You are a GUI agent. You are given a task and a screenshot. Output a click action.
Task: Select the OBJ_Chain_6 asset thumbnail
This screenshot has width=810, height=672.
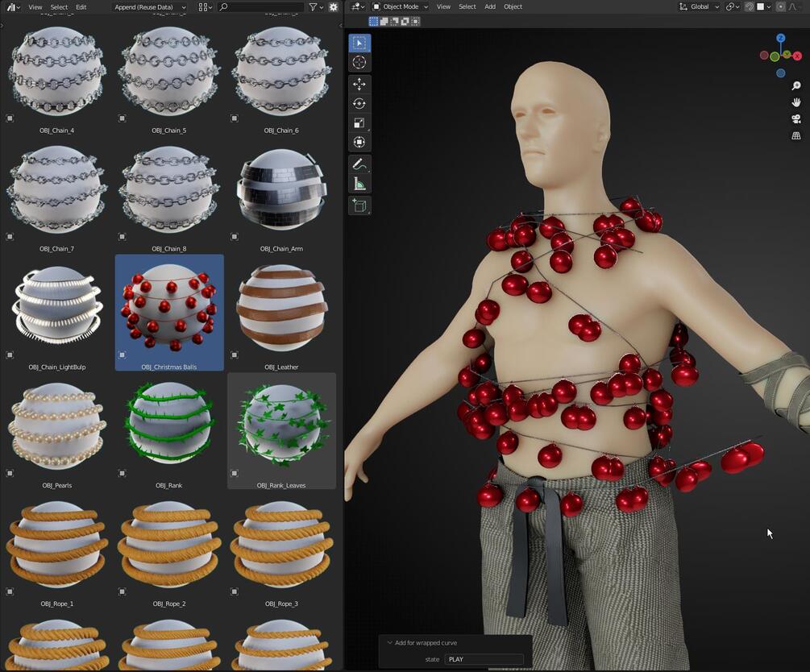pyautogui.click(x=281, y=72)
